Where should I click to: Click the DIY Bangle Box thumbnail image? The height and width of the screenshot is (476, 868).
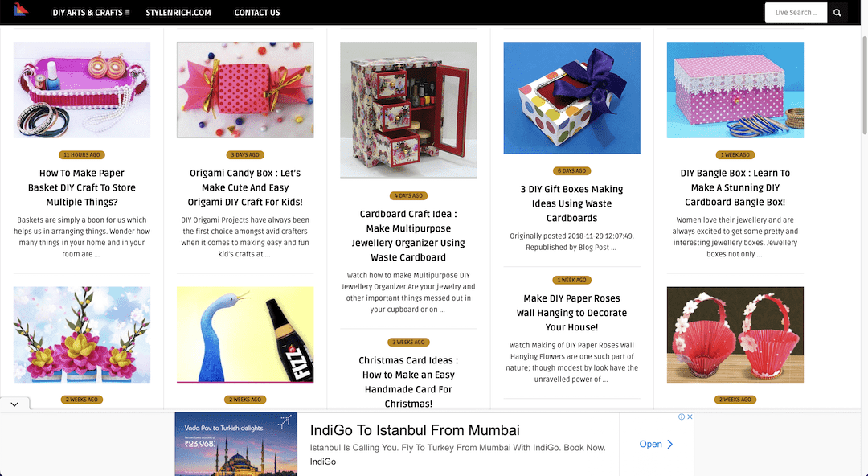[735, 90]
